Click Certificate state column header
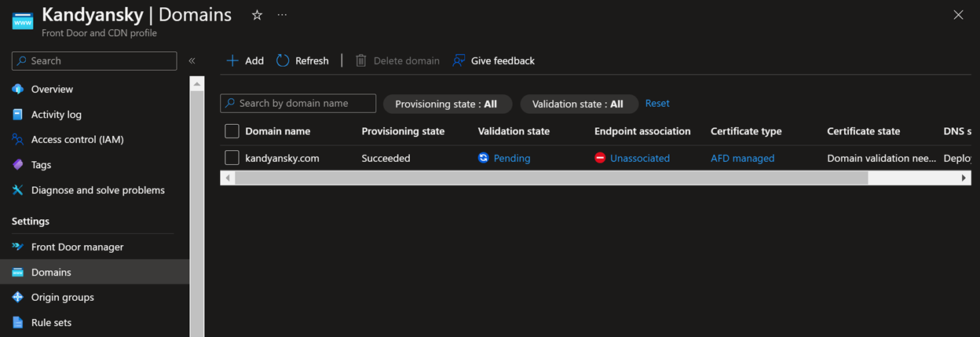Screen dimensions: 980x337 (864, 131)
